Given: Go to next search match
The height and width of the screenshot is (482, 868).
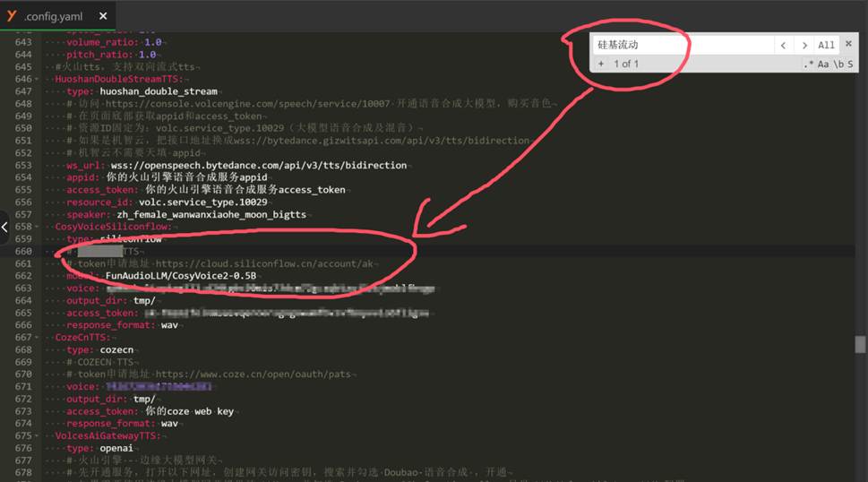Looking at the screenshot, I should tap(804, 45).
